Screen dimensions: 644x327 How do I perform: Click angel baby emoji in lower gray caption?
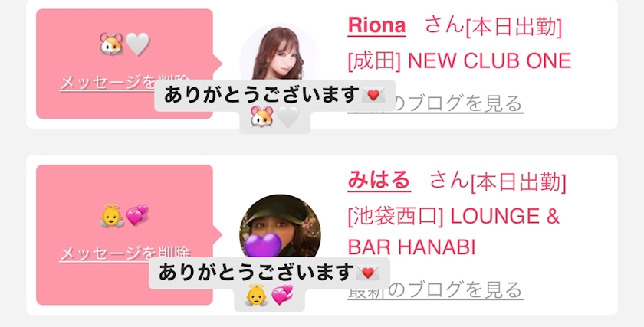256,296
